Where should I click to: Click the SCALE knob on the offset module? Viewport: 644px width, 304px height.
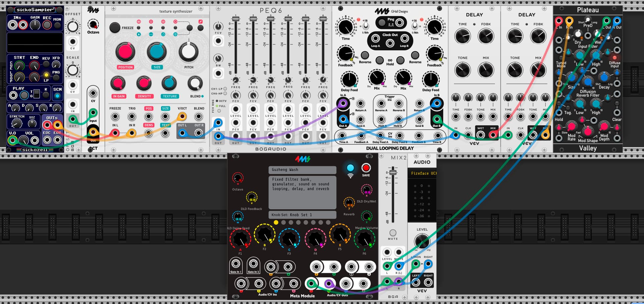tap(73, 70)
